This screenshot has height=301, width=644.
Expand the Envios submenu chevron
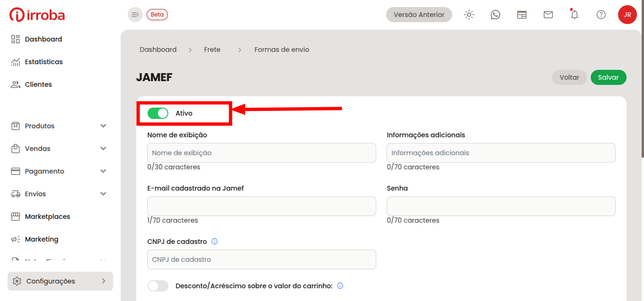tap(103, 194)
